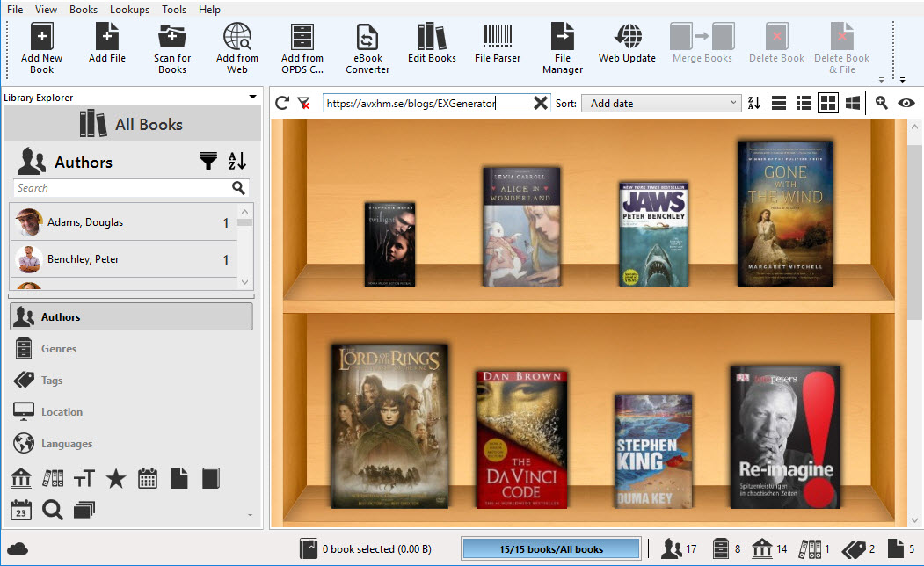Switch to Tags navigation

131,381
